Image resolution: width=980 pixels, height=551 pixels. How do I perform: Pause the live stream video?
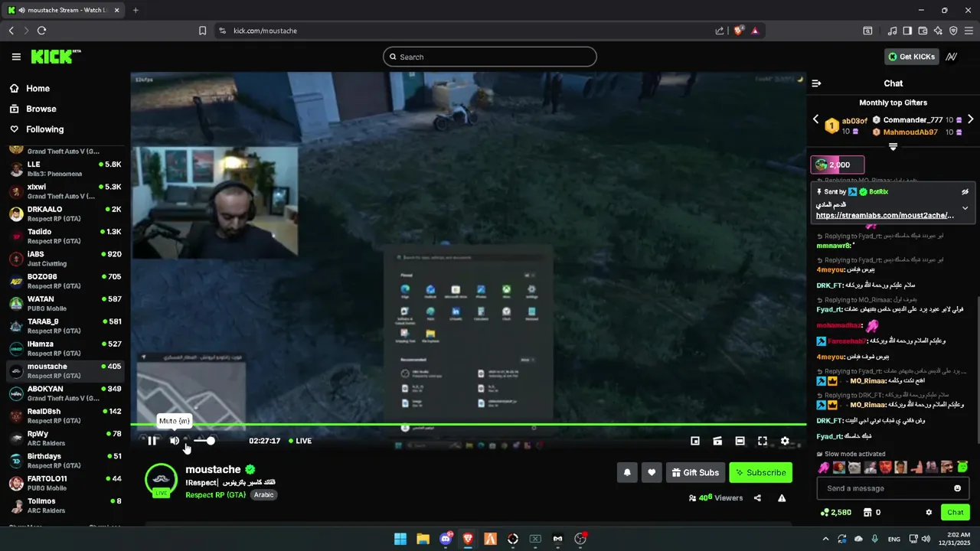pyautogui.click(x=152, y=441)
